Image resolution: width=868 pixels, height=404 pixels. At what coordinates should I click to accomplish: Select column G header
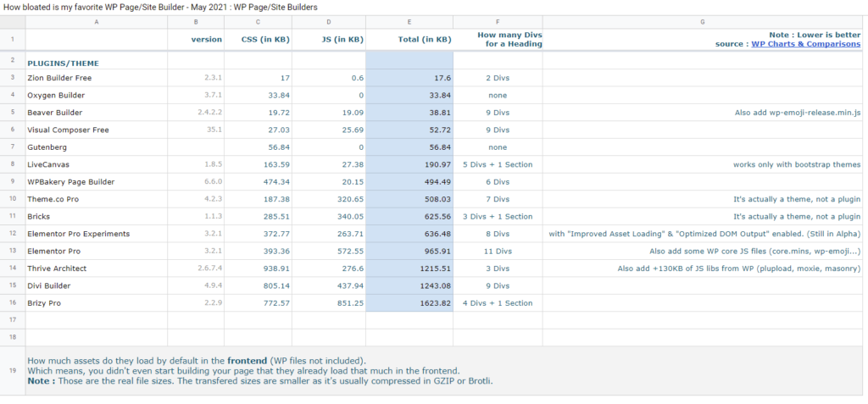coord(703,22)
